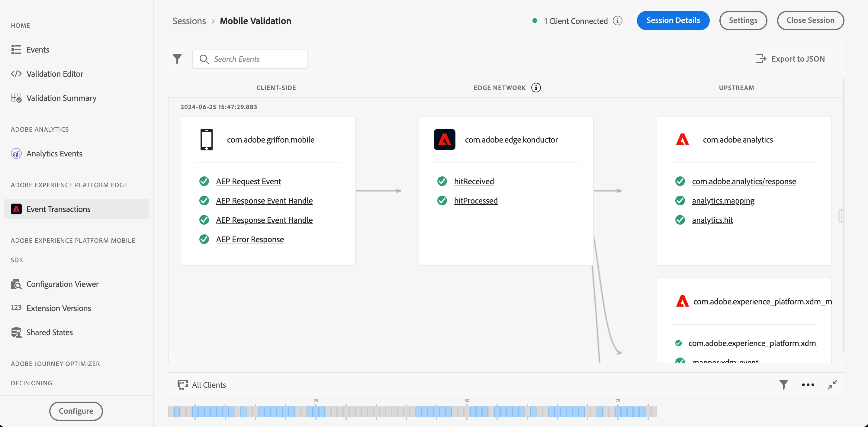This screenshot has width=868, height=427.
Task: Click the timeline filter funnel icon
Action: point(783,384)
